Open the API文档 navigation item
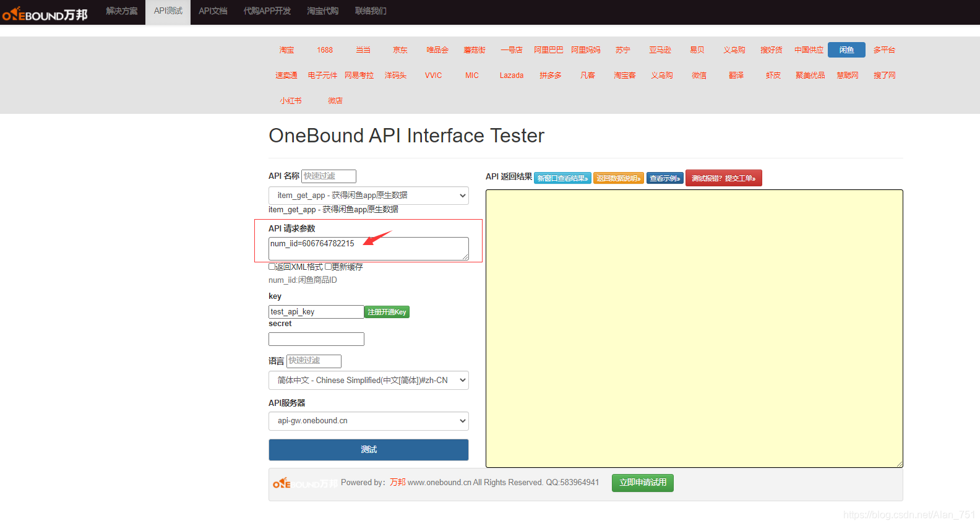This screenshot has width=980, height=526. (213, 11)
